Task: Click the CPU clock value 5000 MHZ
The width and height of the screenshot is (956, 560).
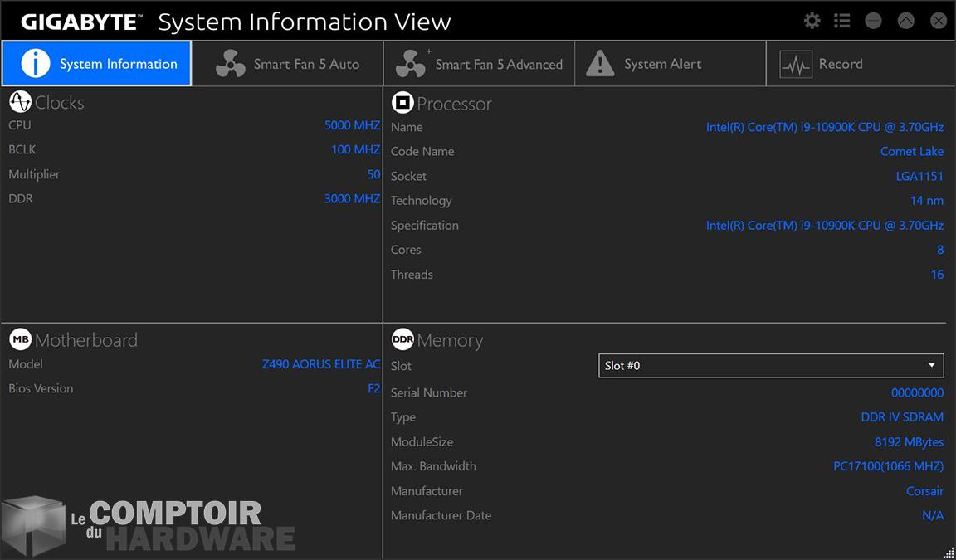Action: (x=353, y=125)
